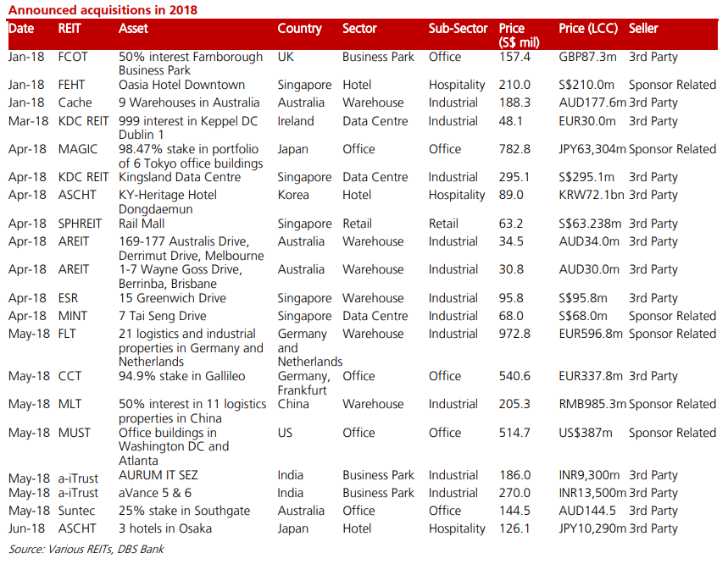Click the 'SPHREIT' REIT cell
The height and width of the screenshot is (564, 728).
[80, 224]
